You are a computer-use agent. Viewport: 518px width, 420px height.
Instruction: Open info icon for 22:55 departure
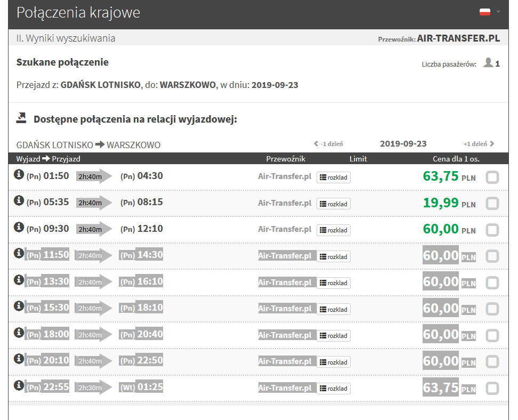pos(19,385)
